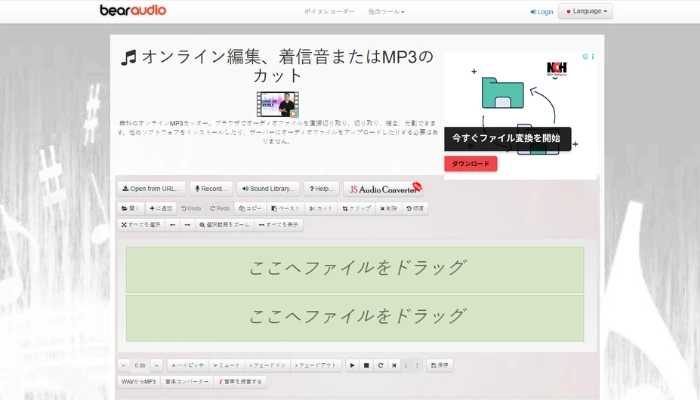The width and height of the screenshot is (700, 400).
Task: Open the Sound Library...
Action: coord(268,189)
